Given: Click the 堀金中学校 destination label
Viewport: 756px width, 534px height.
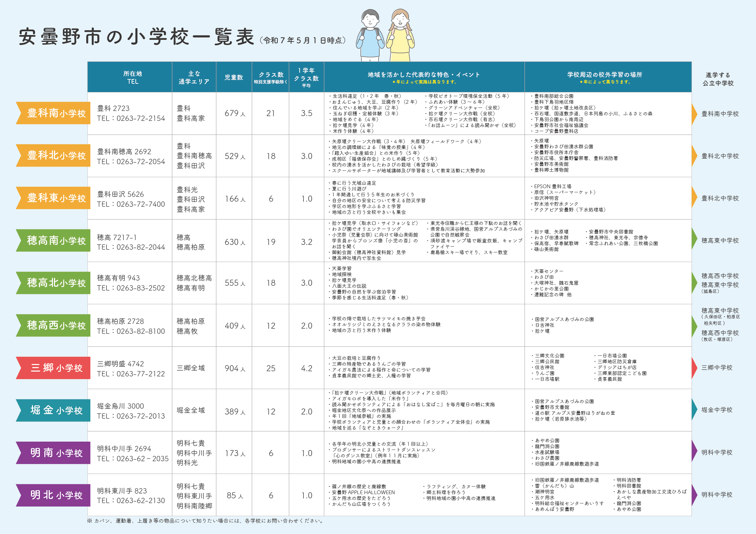Looking at the screenshot, I should [717, 410].
